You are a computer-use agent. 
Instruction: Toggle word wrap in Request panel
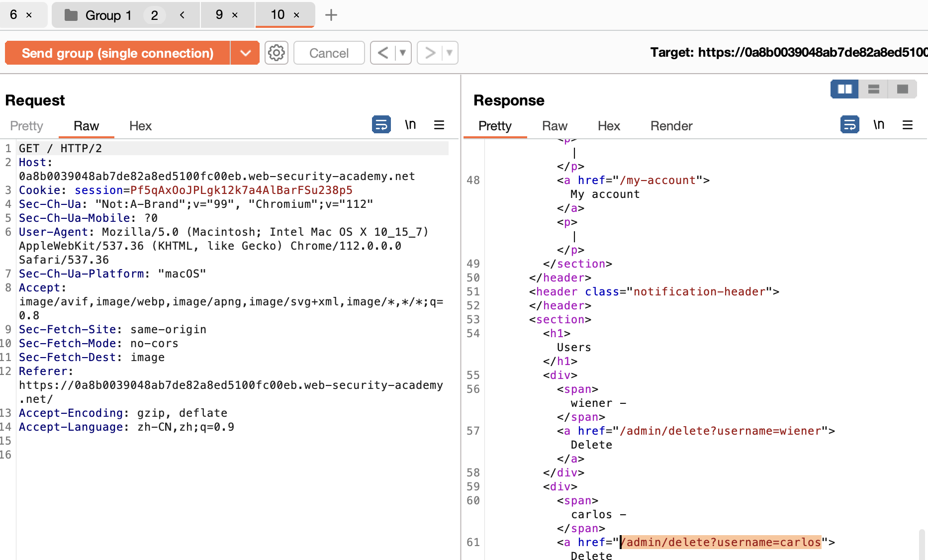click(x=381, y=124)
